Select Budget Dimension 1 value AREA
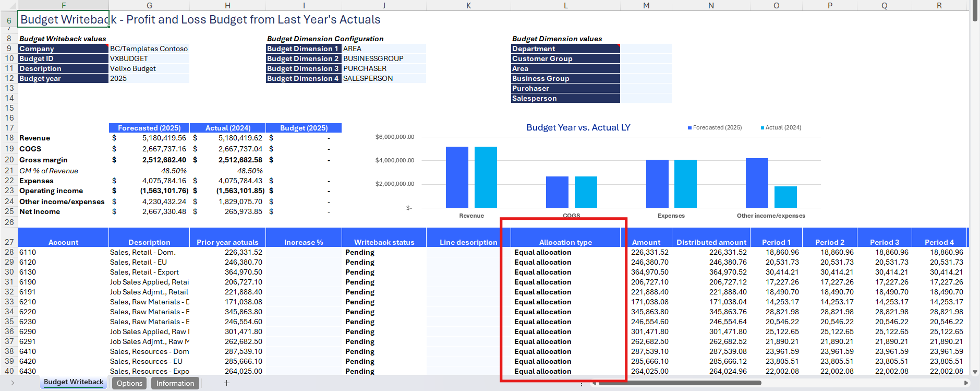The image size is (980, 391). coord(383,49)
